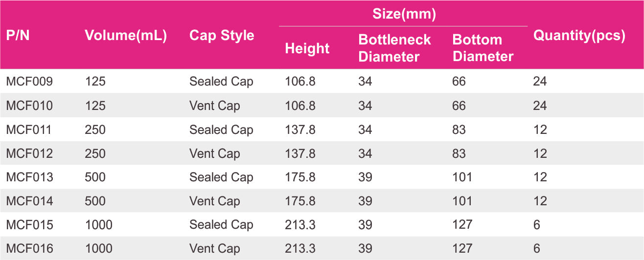Select the Volume(mL) column header
The height and width of the screenshot is (260, 644).
[x=126, y=36]
